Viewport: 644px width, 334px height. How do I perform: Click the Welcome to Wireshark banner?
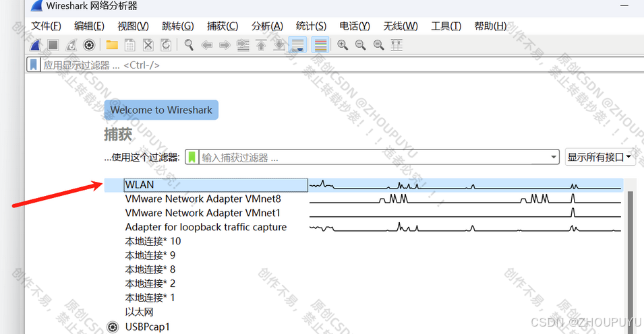[161, 110]
